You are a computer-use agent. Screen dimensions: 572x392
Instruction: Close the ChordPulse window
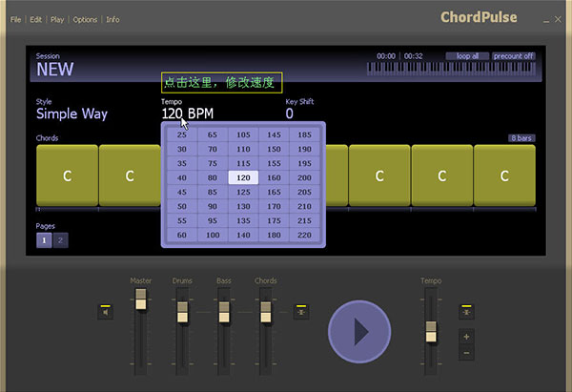click(558, 19)
